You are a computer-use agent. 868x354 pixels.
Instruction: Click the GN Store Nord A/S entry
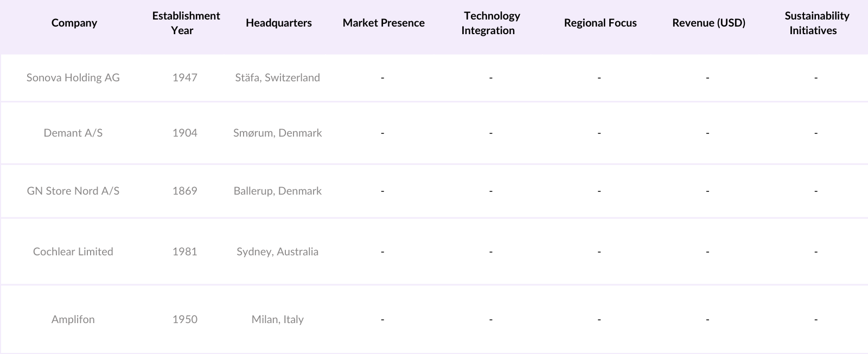[73, 191]
